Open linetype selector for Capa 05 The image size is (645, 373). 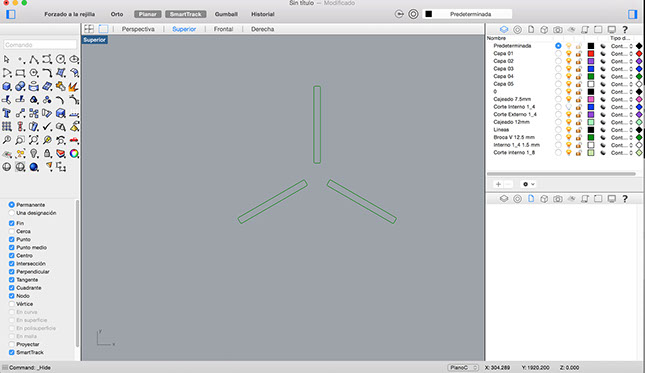[x=622, y=84]
